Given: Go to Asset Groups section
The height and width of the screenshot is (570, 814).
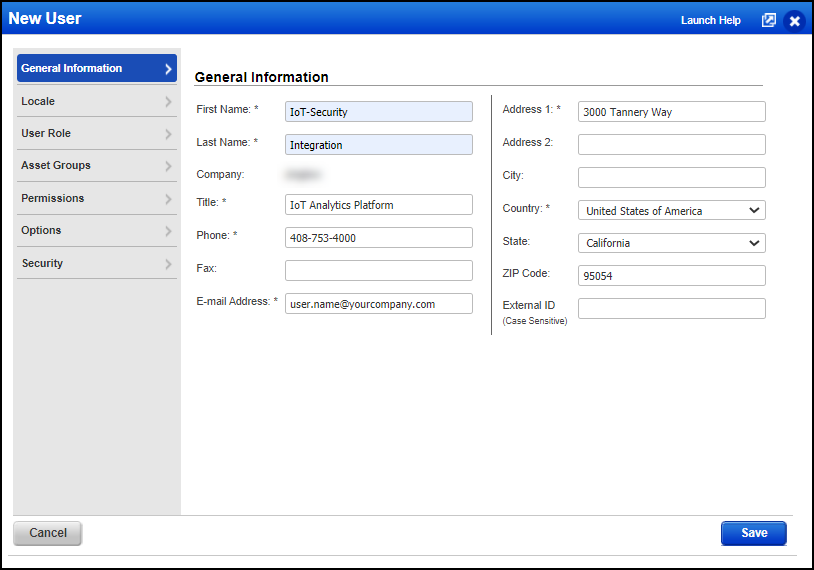Looking at the screenshot, I should 96,165.
